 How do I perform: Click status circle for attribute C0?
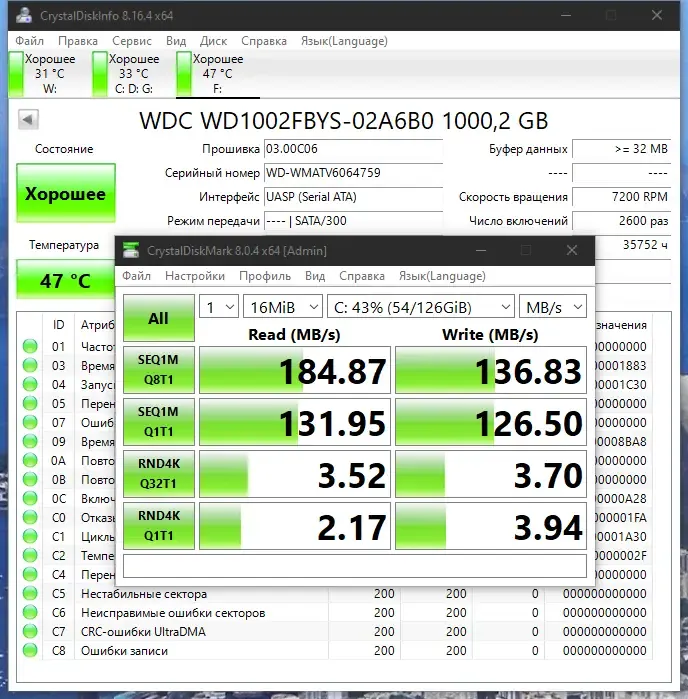click(x=30, y=517)
